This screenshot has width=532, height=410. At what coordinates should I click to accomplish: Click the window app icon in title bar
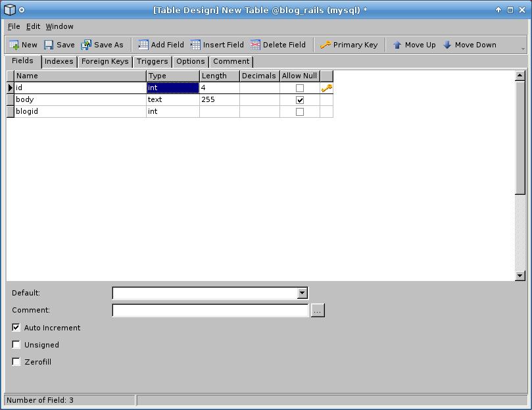[x=10, y=9]
